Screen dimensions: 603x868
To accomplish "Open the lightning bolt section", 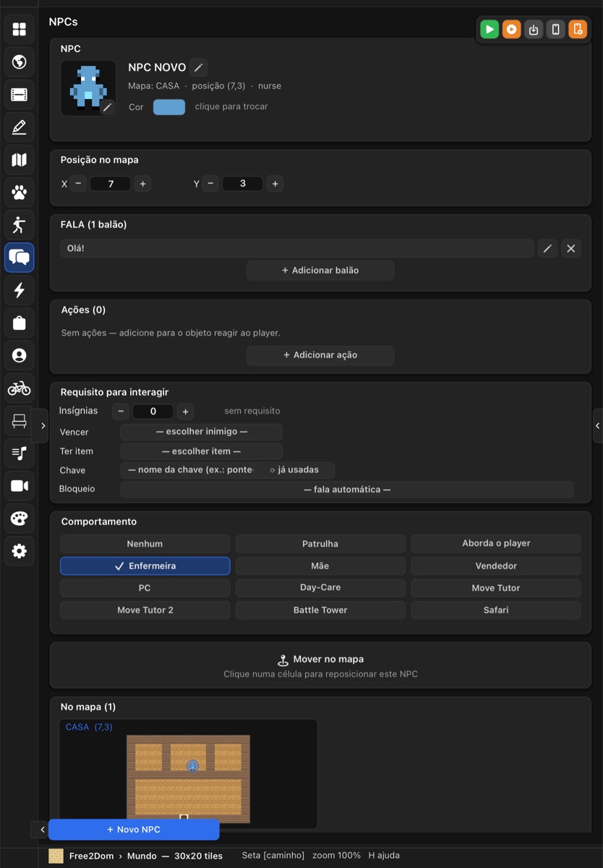I will click(x=20, y=290).
